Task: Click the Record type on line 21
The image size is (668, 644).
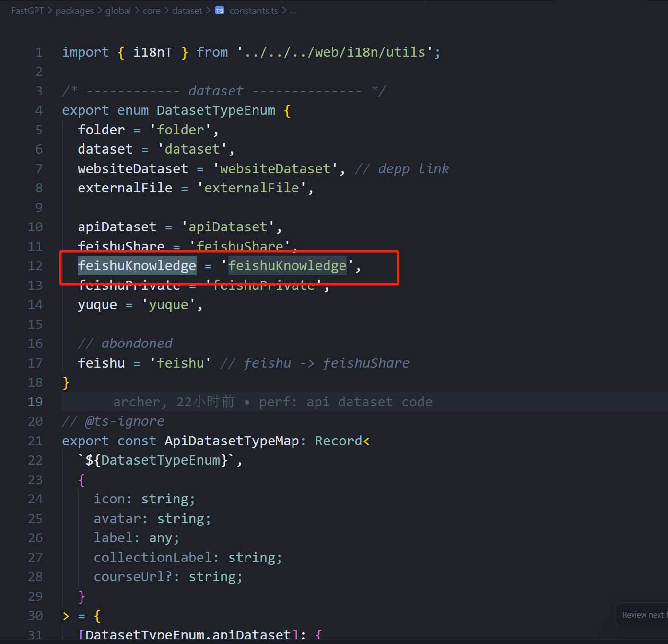Action: tap(338, 441)
